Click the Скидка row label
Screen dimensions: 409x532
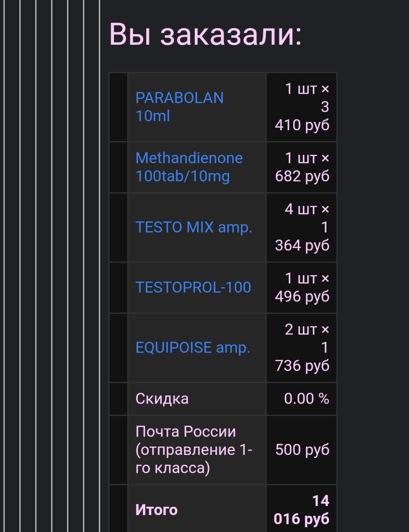pos(162,399)
